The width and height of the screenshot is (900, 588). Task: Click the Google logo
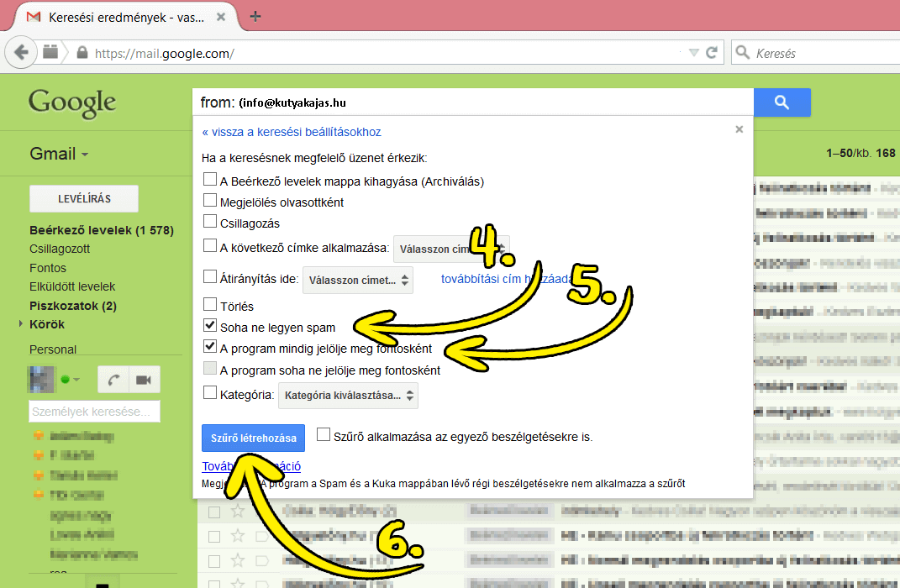(x=72, y=102)
